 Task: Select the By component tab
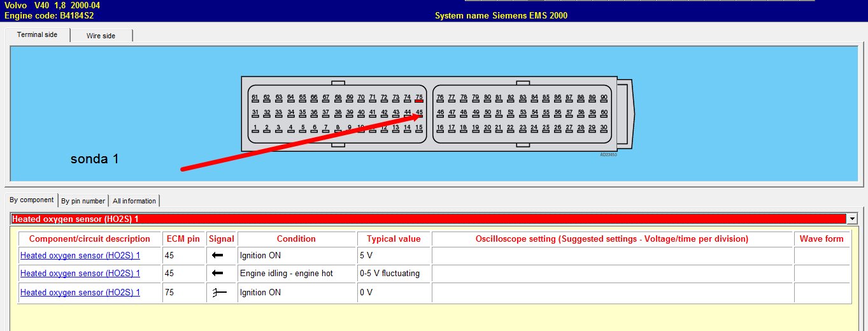coord(31,200)
